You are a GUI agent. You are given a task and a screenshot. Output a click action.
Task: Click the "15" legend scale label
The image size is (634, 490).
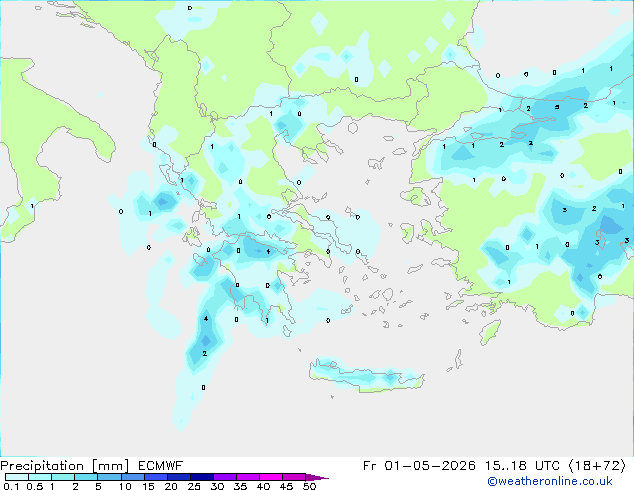click(x=148, y=486)
